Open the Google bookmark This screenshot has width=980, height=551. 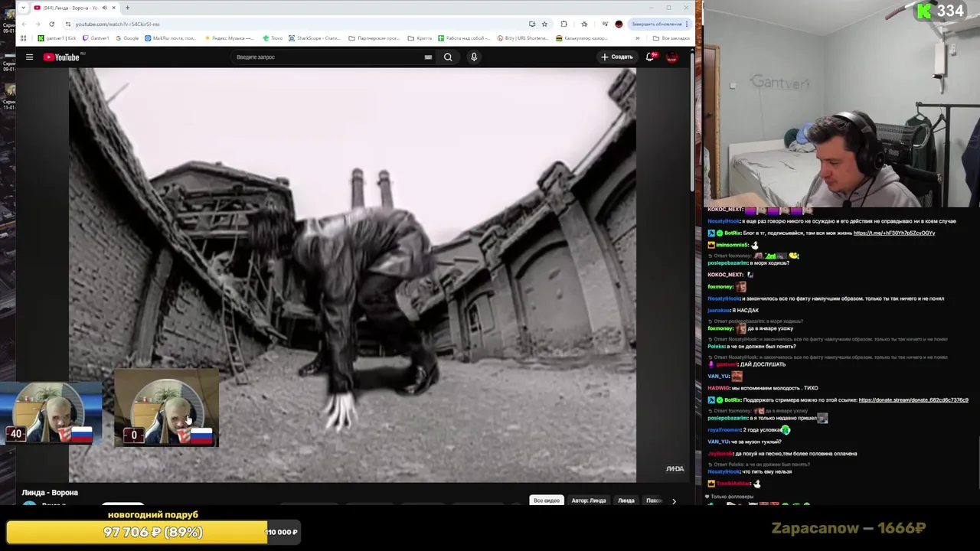point(127,38)
